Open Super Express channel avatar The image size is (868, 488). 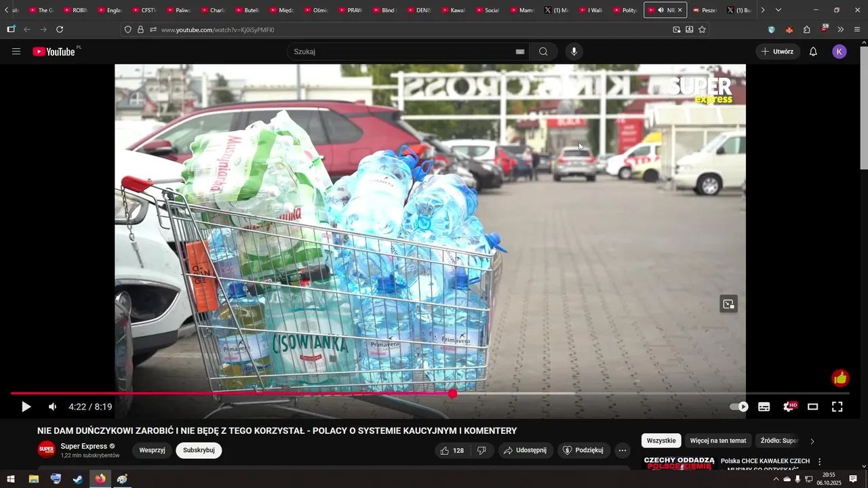coord(47,449)
